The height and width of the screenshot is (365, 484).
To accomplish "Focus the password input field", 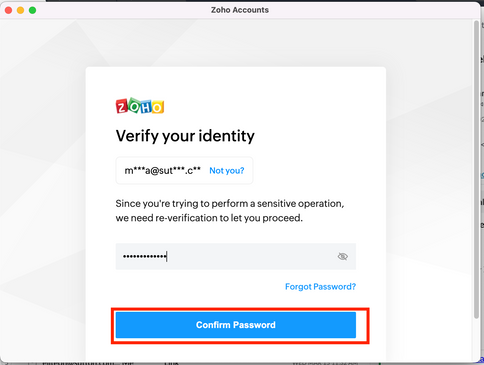I will tap(236, 256).
